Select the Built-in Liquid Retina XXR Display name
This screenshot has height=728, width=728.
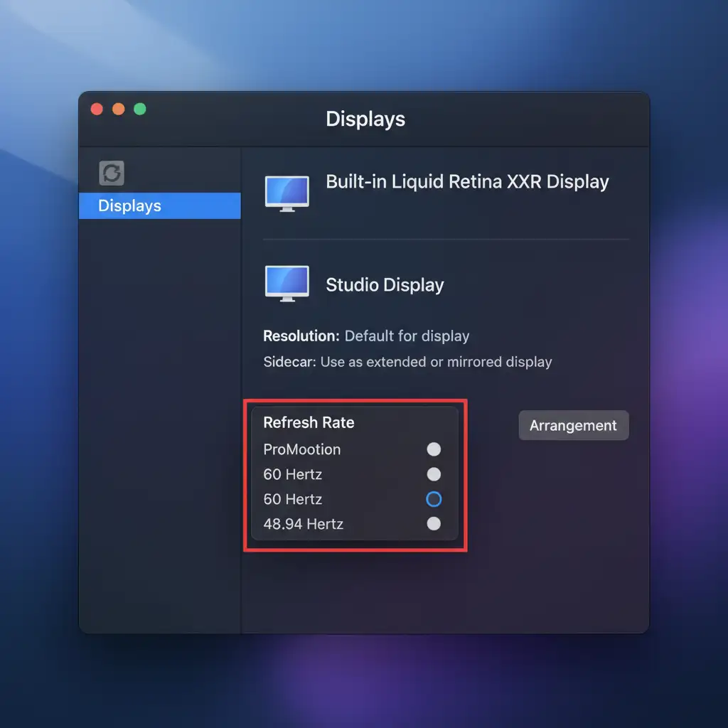[x=467, y=182]
